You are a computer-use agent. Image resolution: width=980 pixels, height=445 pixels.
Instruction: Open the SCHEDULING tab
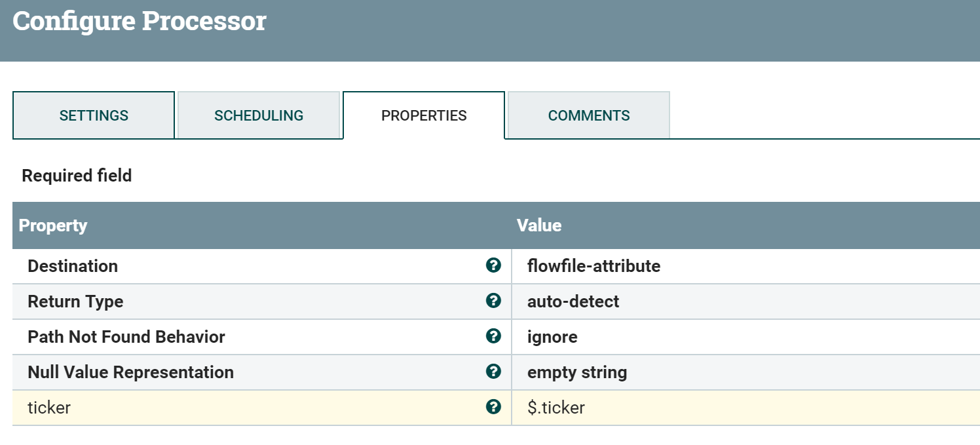coord(259,115)
